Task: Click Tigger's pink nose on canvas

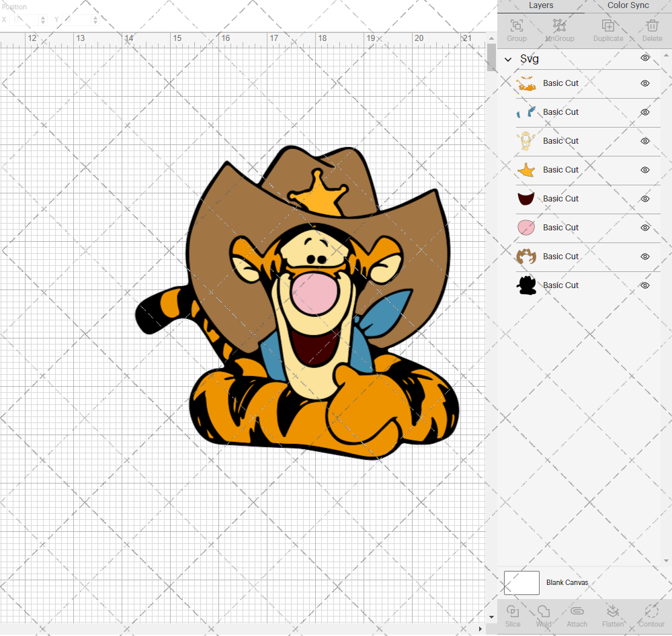Action: 314,294
